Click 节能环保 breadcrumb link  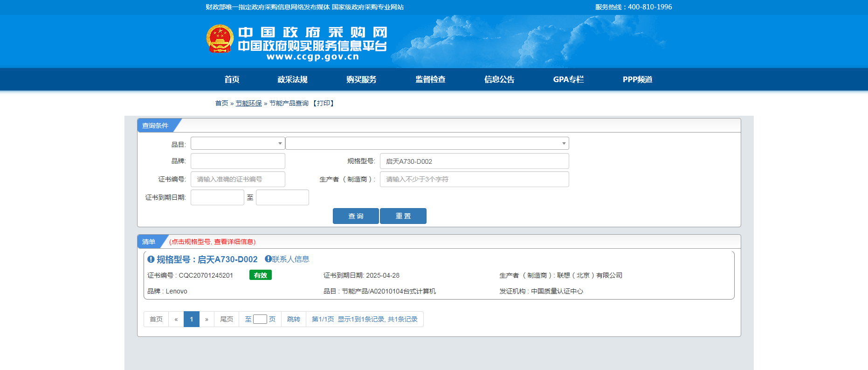[248, 103]
